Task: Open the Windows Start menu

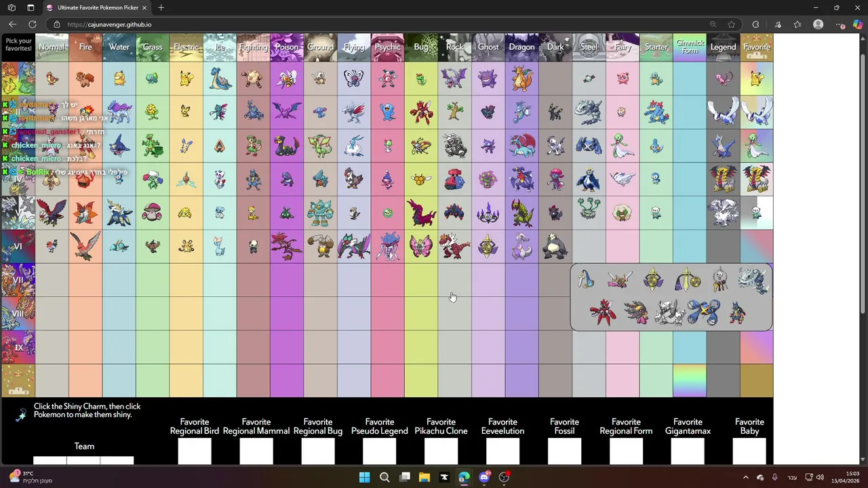Action: (364, 477)
